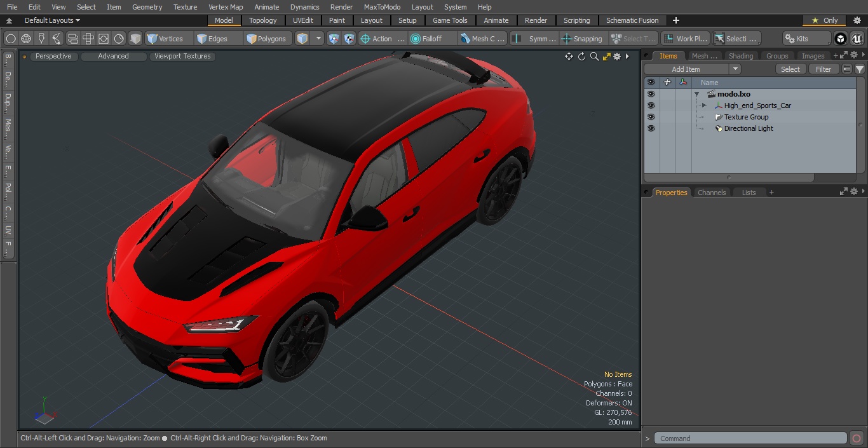Open the Advanced viewport style selector
The height and width of the screenshot is (448, 868).
(113, 56)
